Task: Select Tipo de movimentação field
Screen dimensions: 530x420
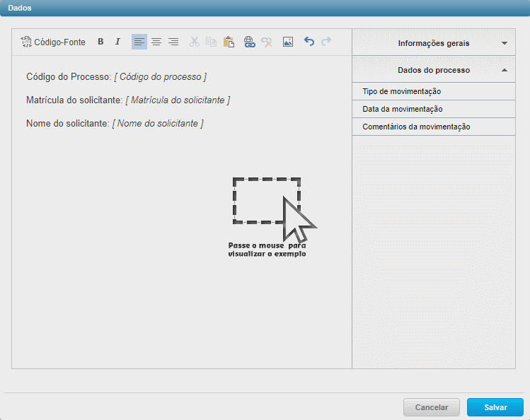Action: pyautogui.click(x=402, y=92)
